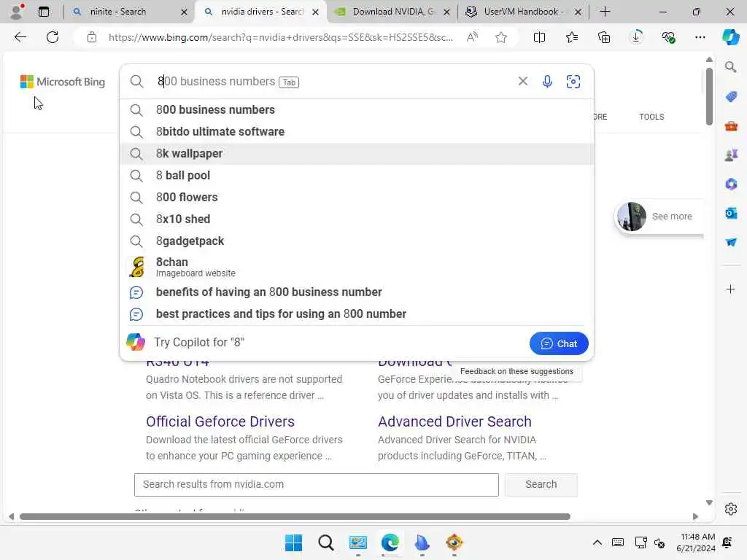747x560 pixels.
Task: Open the Copilot sidebar icon
Action: (730, 37)
